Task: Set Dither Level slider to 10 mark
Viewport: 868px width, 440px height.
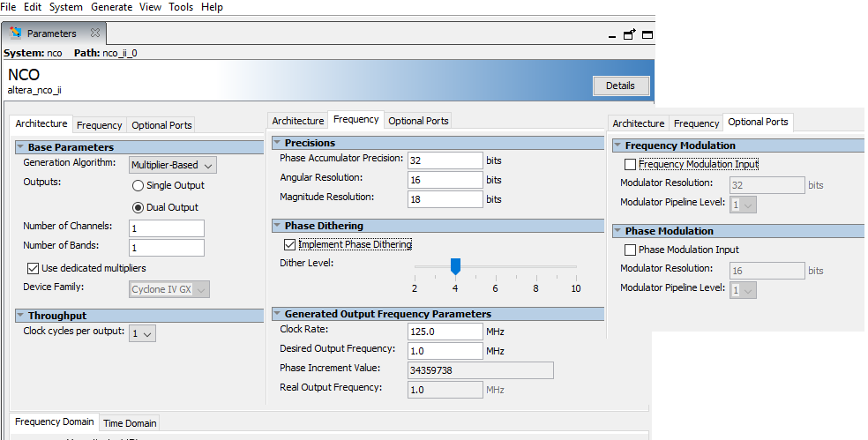Action: pyautogui.click(x=576, y=267)
